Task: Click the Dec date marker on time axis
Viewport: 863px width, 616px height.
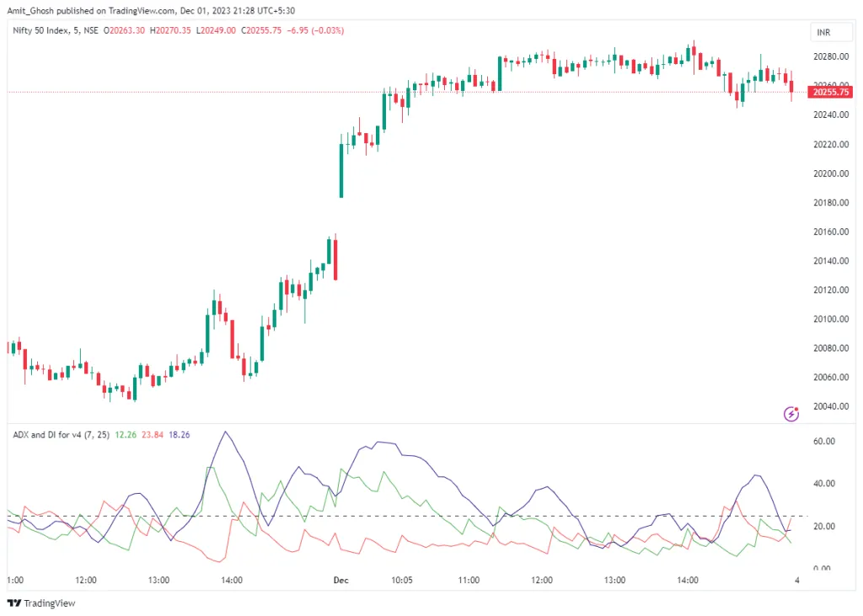Action: (x=340, y=580)
